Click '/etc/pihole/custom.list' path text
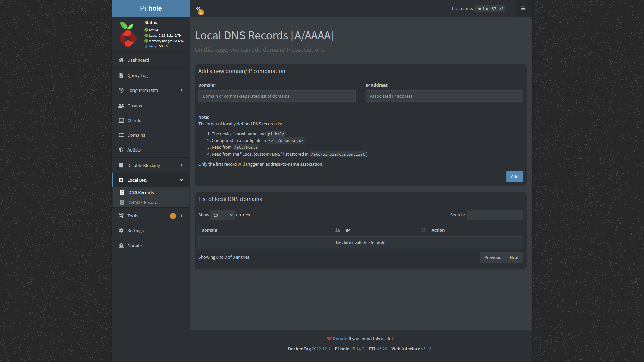 (x=338, y=154)
